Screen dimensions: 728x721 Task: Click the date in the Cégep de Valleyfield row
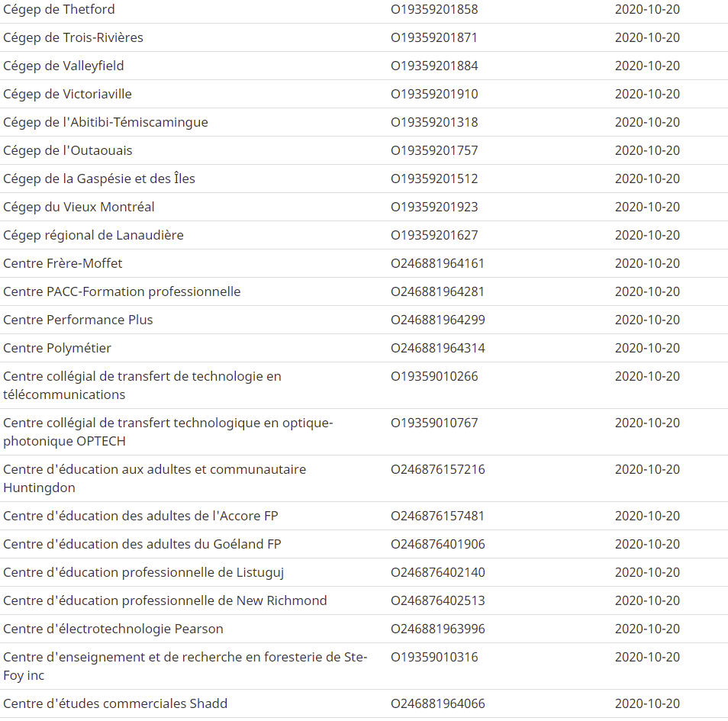(x=647, y=66)
